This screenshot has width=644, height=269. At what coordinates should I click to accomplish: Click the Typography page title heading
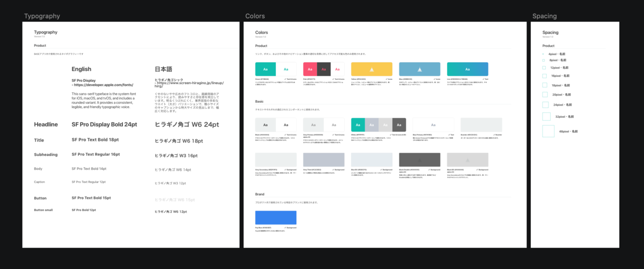point(46,32)
